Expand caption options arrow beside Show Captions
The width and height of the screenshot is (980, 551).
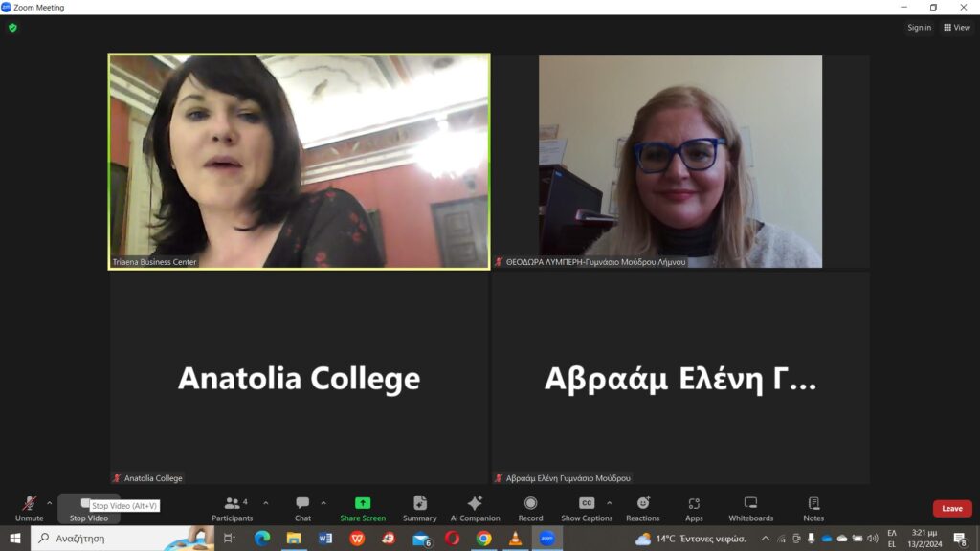point(610,503)
